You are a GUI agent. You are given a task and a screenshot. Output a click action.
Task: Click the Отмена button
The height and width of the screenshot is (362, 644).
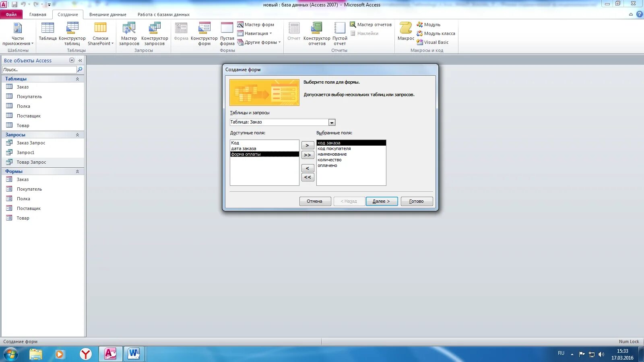coord(315,201)
